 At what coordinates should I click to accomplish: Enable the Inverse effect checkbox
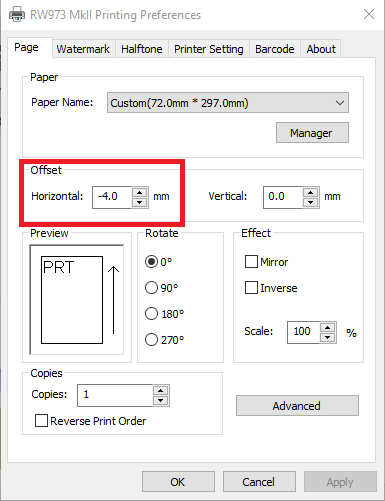251,288
